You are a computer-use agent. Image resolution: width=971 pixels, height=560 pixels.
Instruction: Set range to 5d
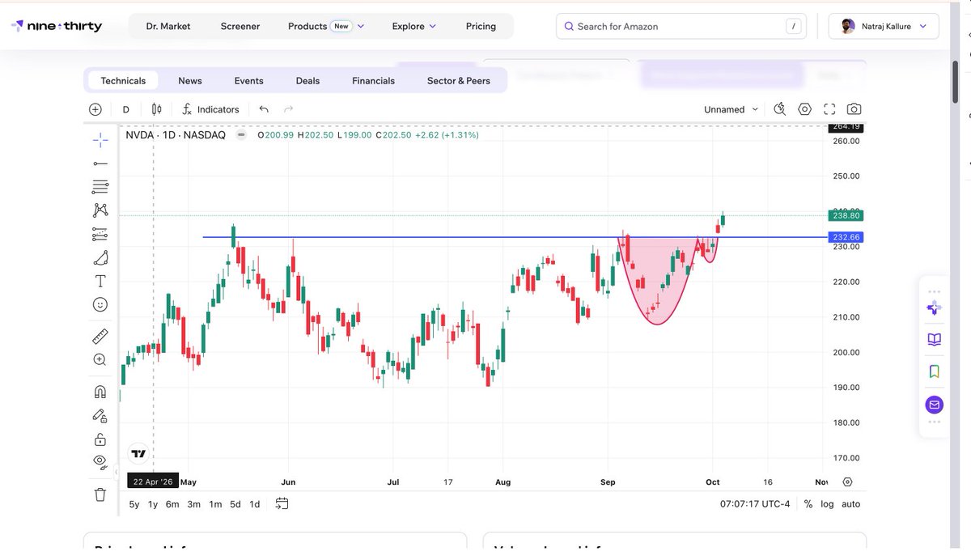[x=235, y=504]
